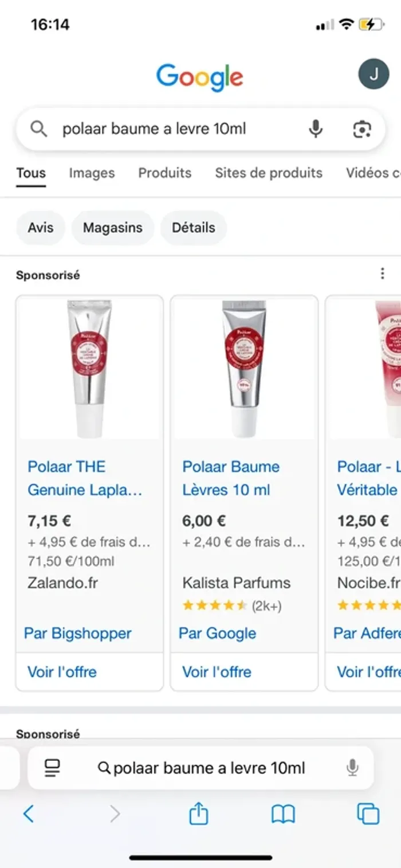Switch to the Produits tab
This screenshot has height=868, width=401.
pyautogui.click(x=165, y=173)
